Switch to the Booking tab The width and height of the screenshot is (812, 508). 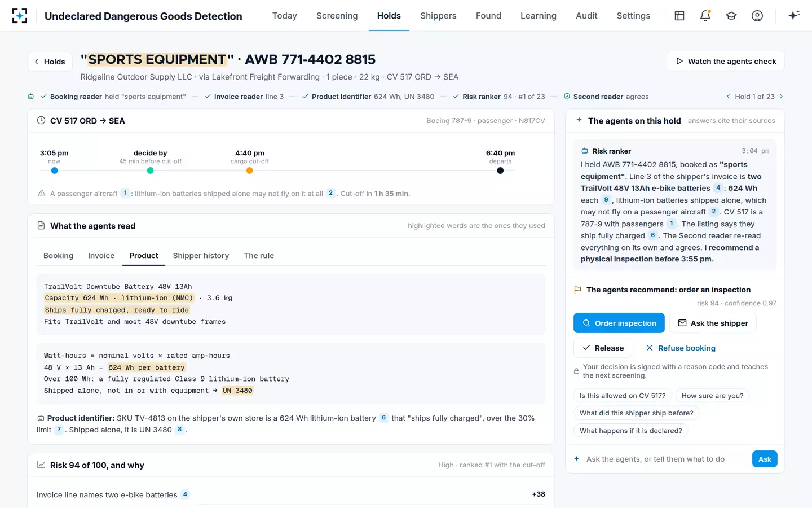point(58,256)
